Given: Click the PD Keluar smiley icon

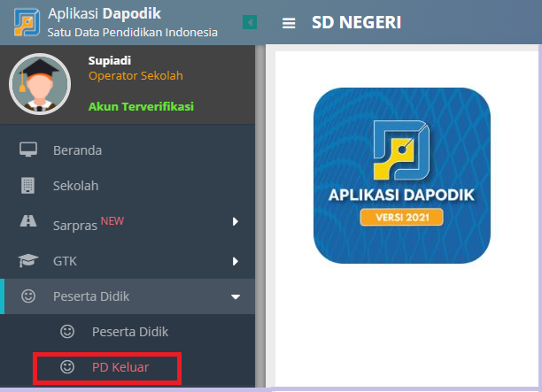Looking at the screenshot, I should pos(67,367).
